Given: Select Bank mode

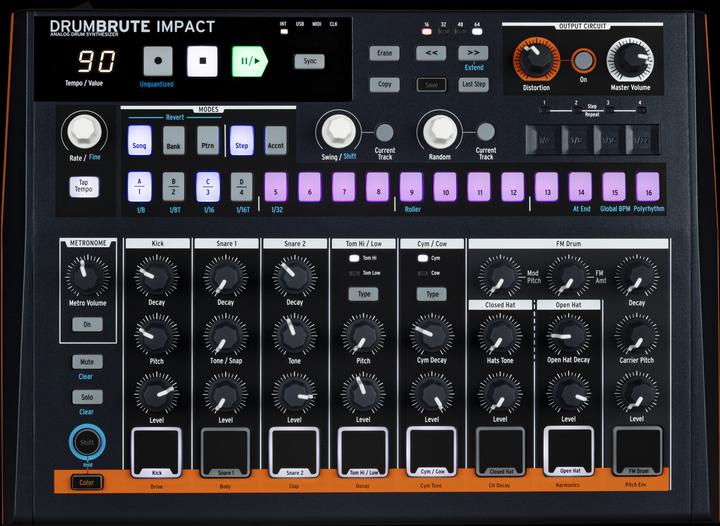Looking at the screenshot, I should (174, 140).
